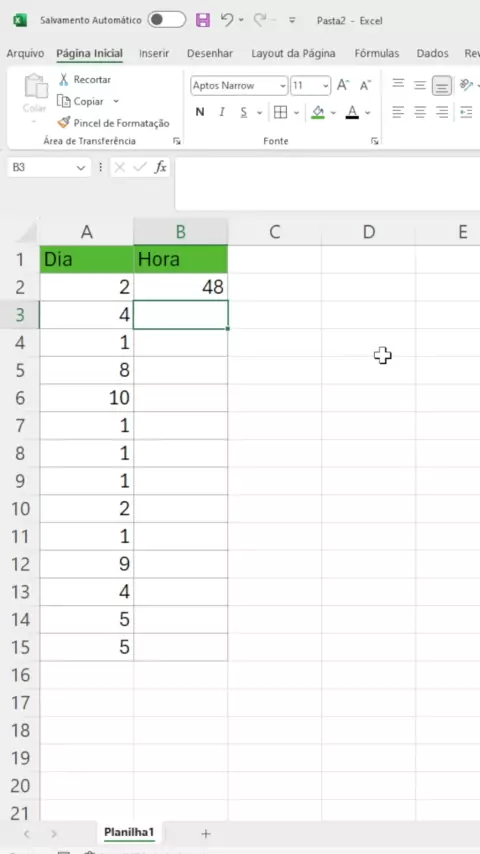
Task: Toggle bold N formatting
Action: [x=200, y=112]
